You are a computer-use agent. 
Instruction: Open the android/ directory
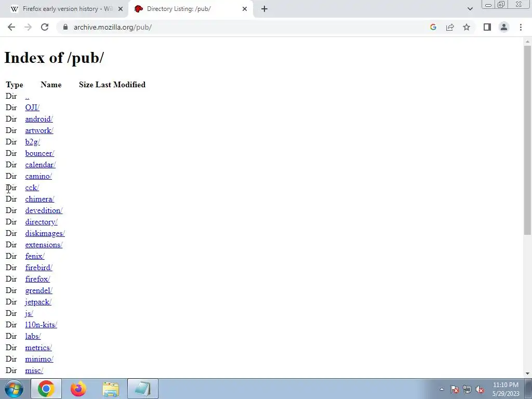(x=39, y=119)
